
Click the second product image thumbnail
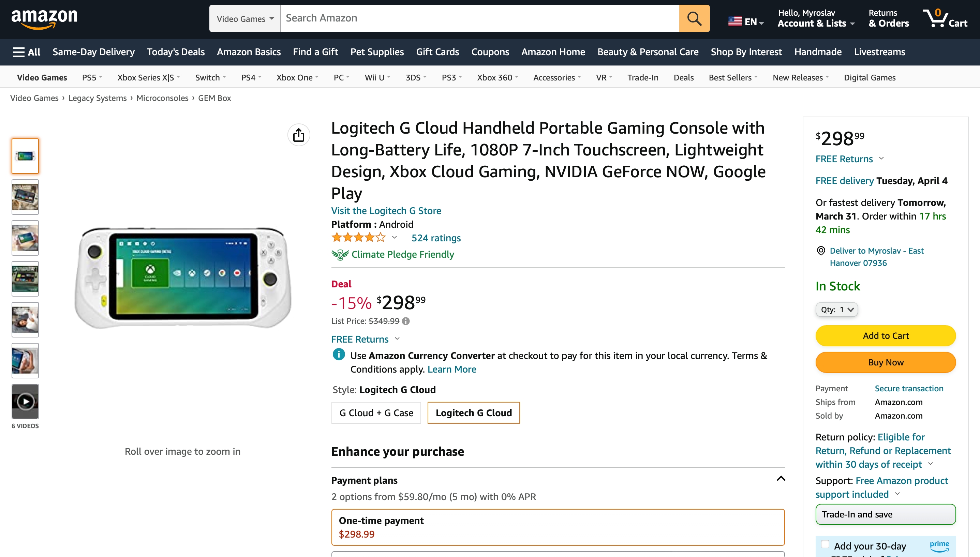click(25, 196)
